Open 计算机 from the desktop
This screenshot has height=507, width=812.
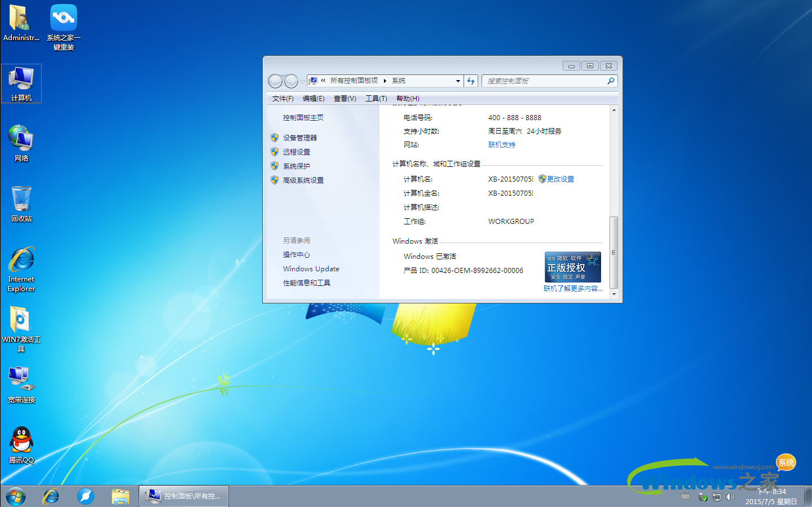21,83
